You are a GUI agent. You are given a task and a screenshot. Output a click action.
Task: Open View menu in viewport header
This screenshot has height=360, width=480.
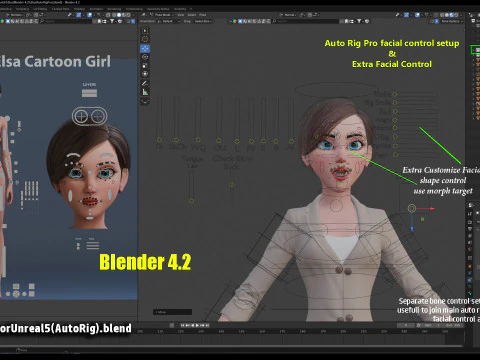(180, 15)
